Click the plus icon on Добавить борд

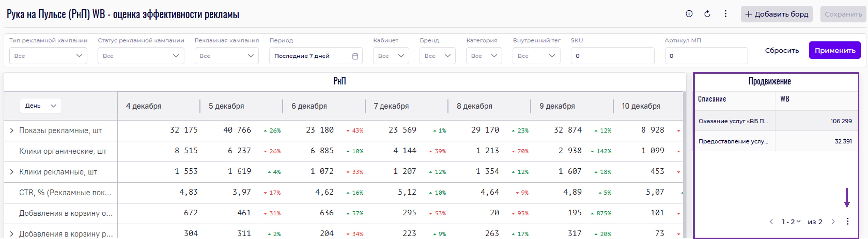(748, 14)
